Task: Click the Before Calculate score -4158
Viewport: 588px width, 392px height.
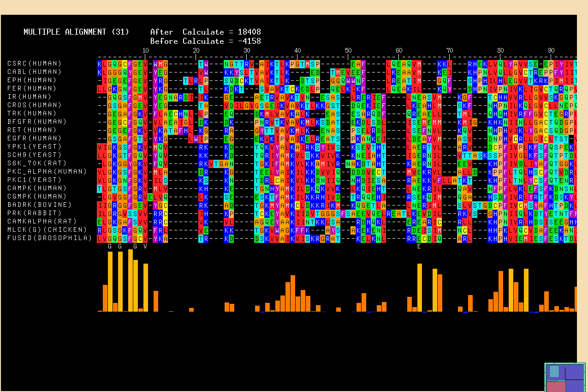Action: (249, 42)
